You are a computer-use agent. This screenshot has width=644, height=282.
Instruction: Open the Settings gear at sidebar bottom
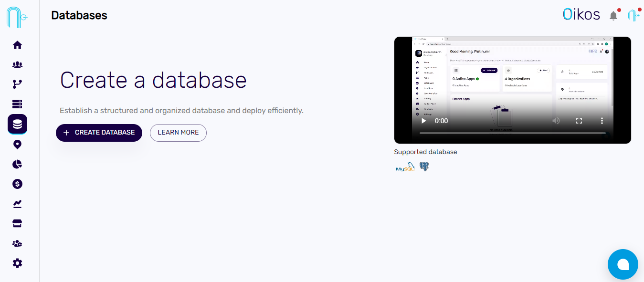[x=17, y=263]
